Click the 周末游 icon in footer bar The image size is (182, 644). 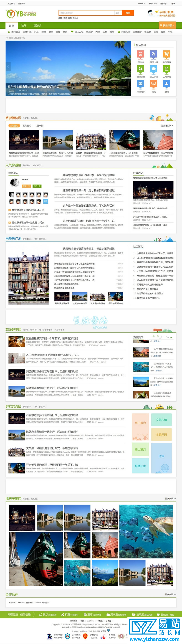point(108,614)
